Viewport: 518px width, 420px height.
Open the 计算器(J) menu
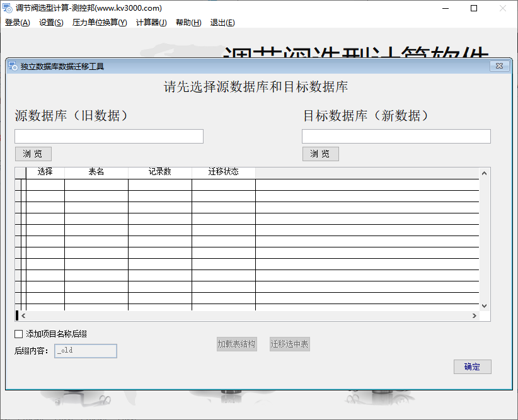[x=151, y=23]
